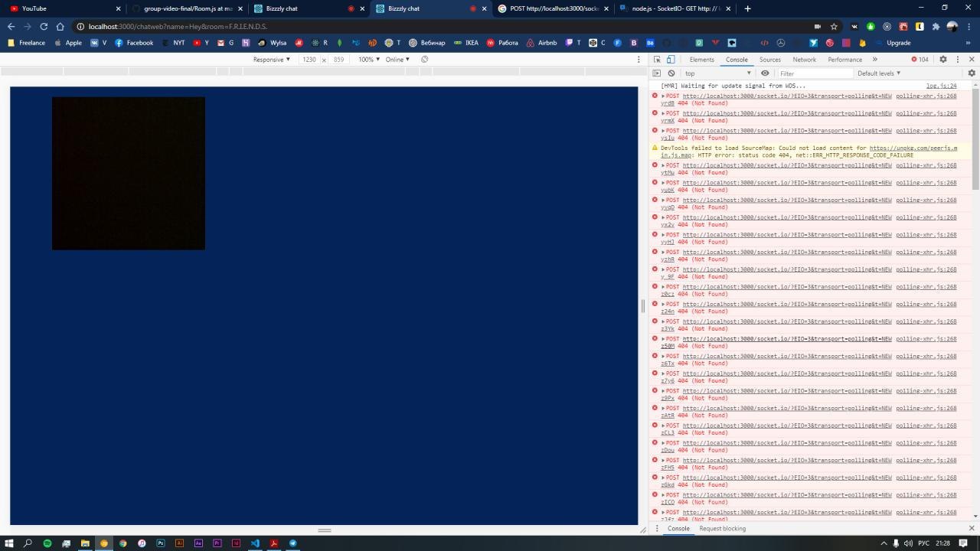Clear the console

[671, 73]
